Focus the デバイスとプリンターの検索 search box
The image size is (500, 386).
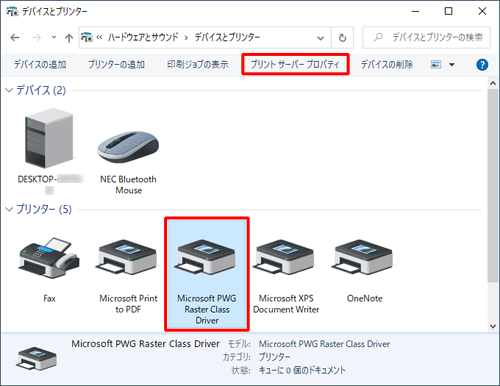(x=426, y=37)
